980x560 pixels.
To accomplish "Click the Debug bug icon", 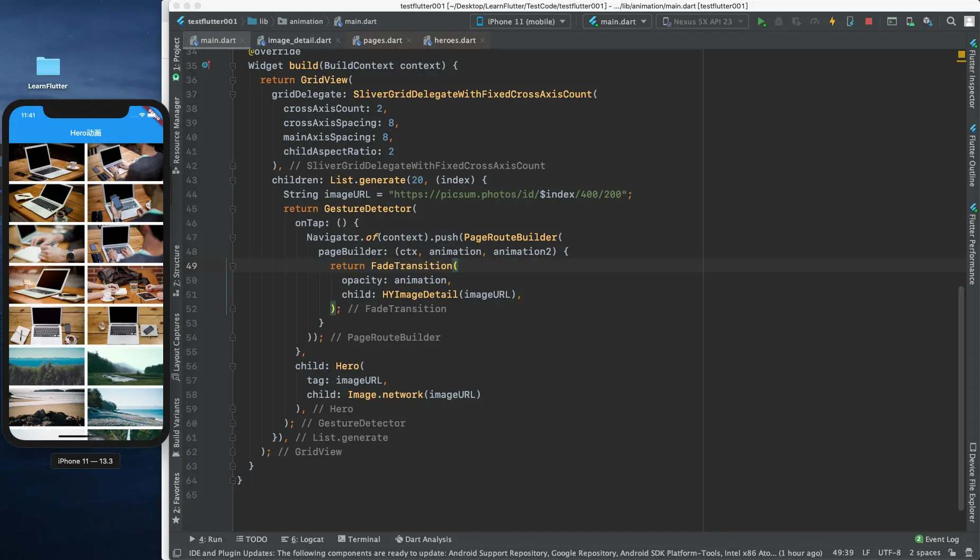I will coord(779,22).
